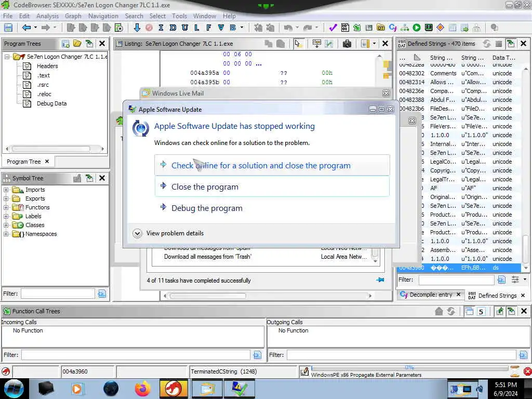
Task: Click the 'L' label navigation icon
Action: click(197, 28)
